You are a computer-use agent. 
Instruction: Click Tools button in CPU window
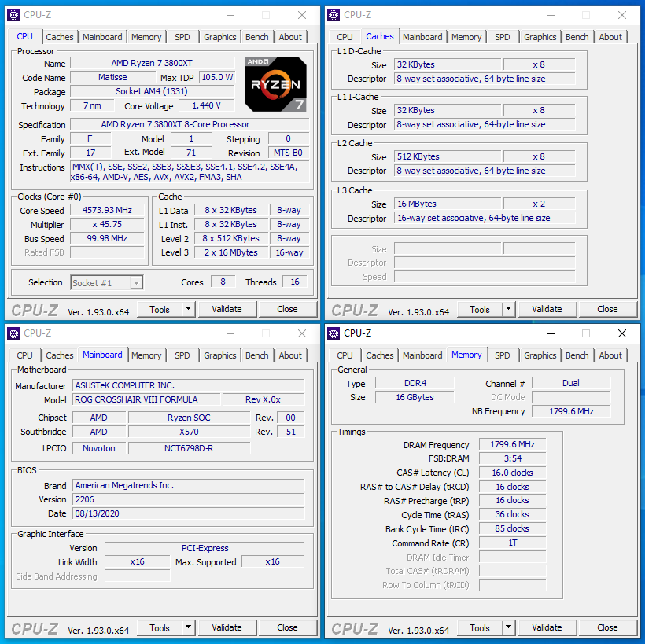coord(160,309)
